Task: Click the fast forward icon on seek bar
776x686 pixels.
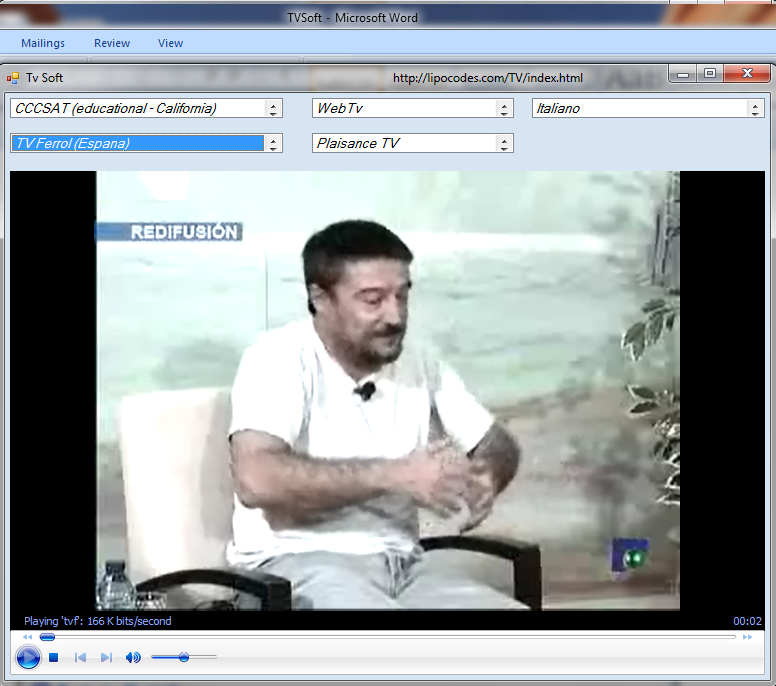Action: [x=747, y=637]
